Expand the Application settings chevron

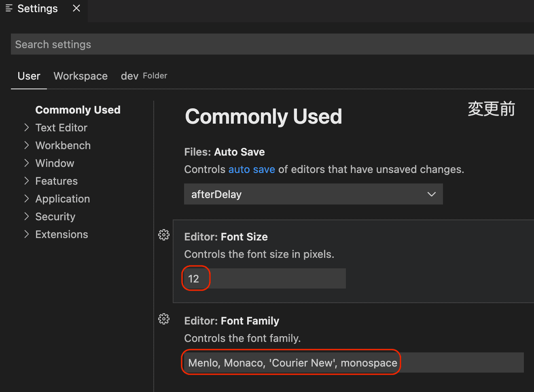pyautogui.click(x=27, y=199)
